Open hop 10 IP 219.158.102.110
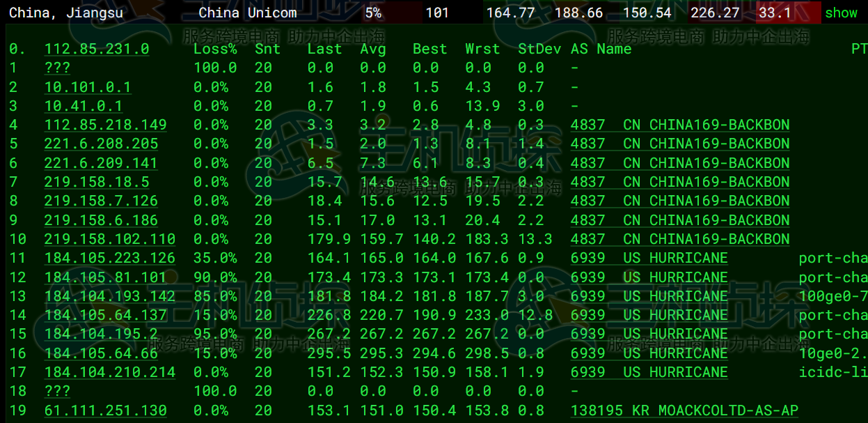This screenshot has height=423, width=868. click(110, 239)
